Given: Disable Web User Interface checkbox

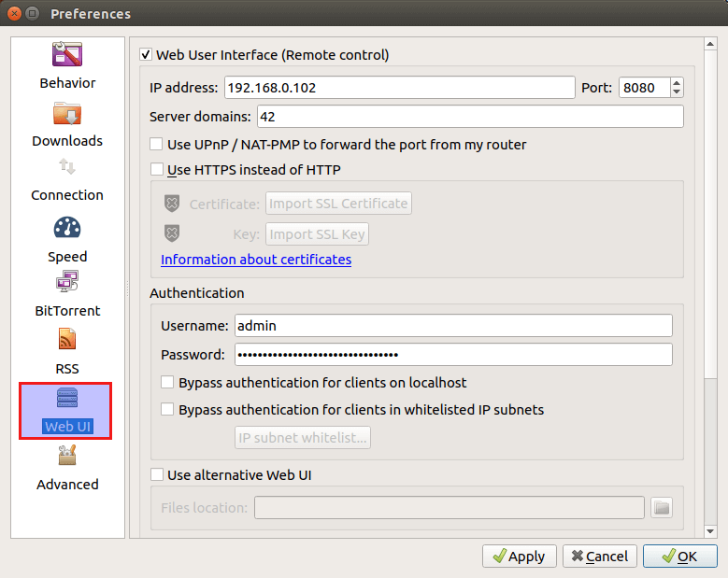Looking at the screenshot, I should (146, 55).
